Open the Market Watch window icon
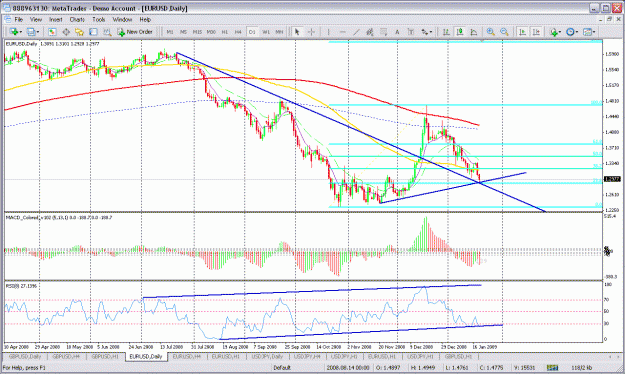The width and height of the screenshot is (625, 374). pyautogui.click(x=52, y=32)
